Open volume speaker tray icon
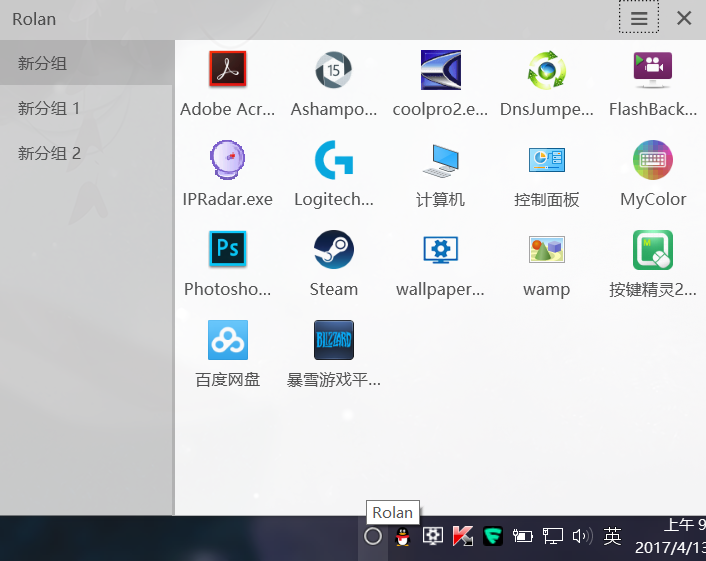 [x=582, y=536]
